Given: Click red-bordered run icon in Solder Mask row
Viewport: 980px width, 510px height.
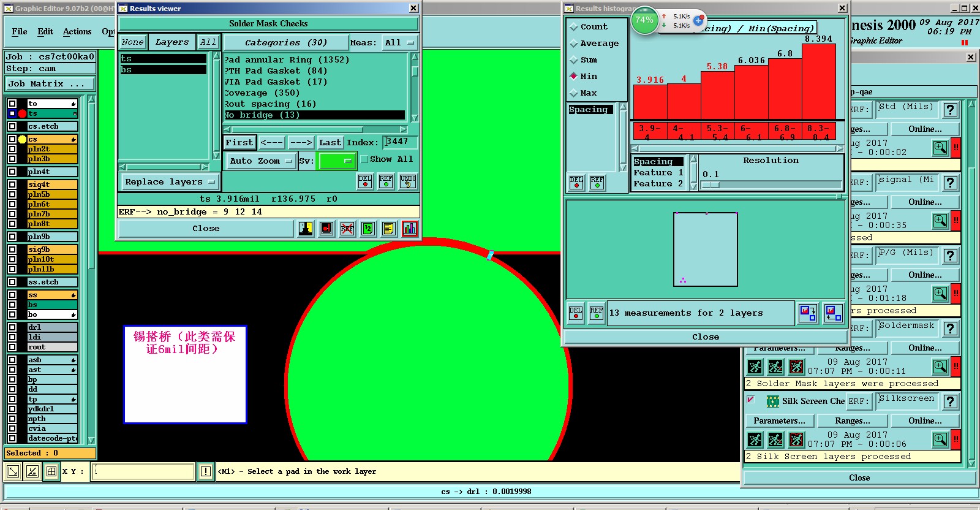Looking at the screenshot, I should click(x=796, y=367).
